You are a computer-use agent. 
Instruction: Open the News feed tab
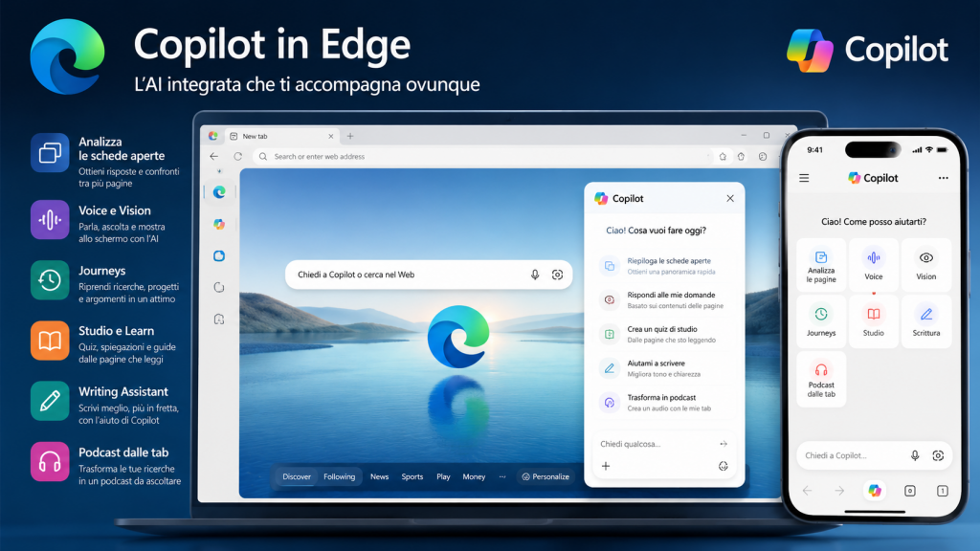click(379, 476)
